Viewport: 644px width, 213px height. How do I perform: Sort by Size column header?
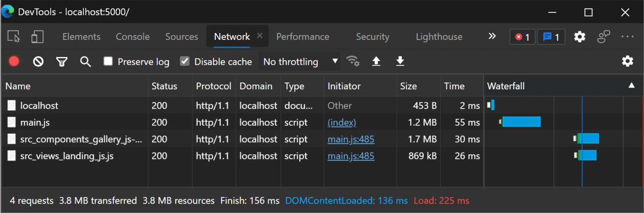[419, 86]
